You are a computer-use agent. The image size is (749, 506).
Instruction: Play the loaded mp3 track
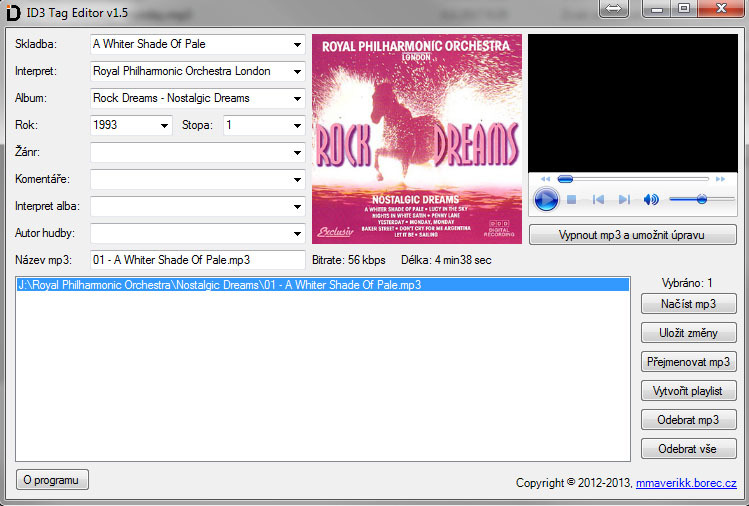pos(546,199)
